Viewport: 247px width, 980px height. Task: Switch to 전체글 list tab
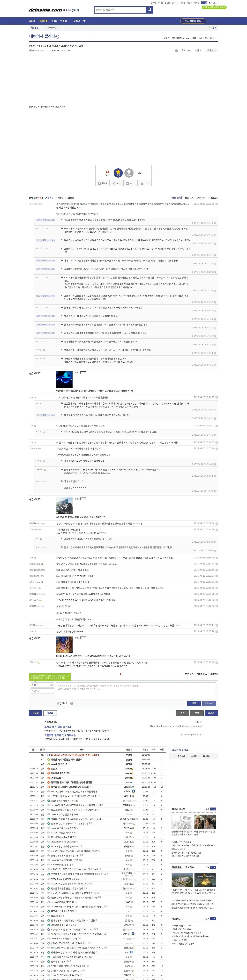pyautogui.click(x=36, y=713)
